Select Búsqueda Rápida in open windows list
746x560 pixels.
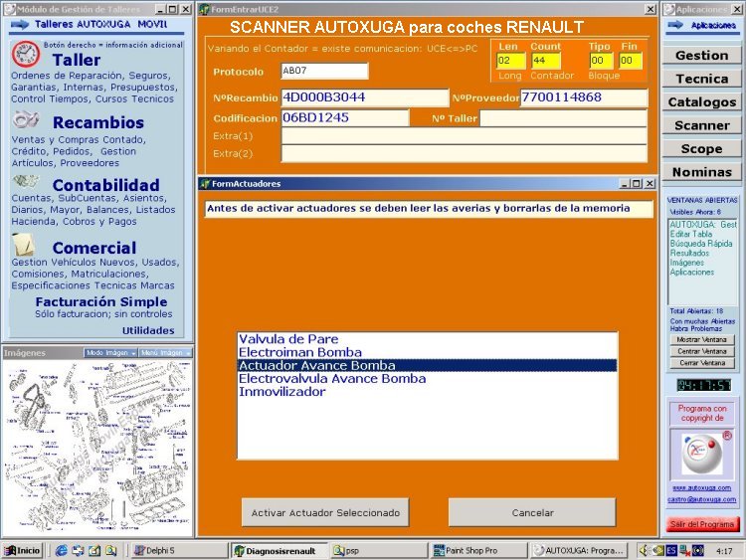[x=701, y=244]
